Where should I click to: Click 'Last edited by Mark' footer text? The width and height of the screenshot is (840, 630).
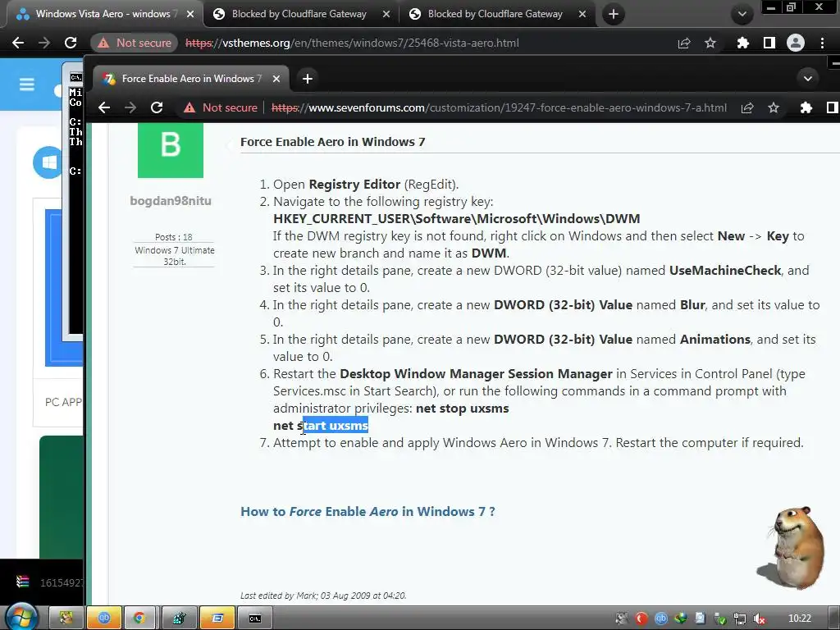click(x=323, y=596)
